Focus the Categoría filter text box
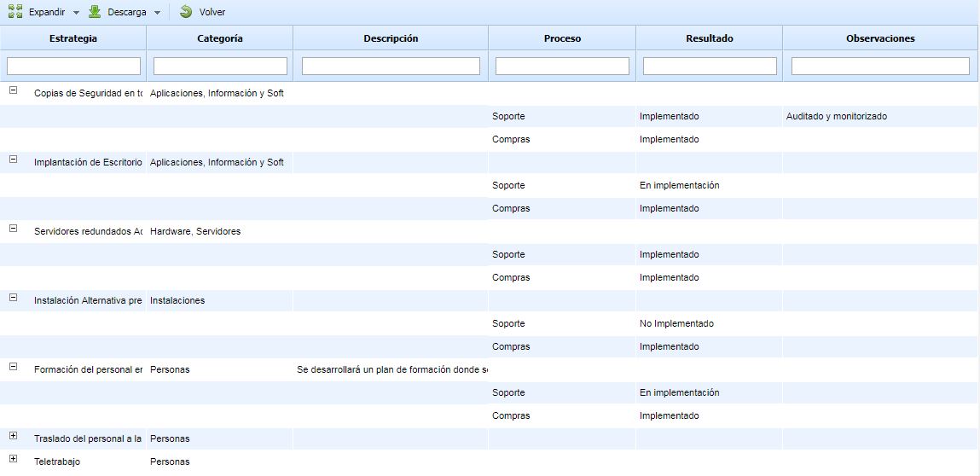Viewport: 980px width, 476px height. coord(220,66)
